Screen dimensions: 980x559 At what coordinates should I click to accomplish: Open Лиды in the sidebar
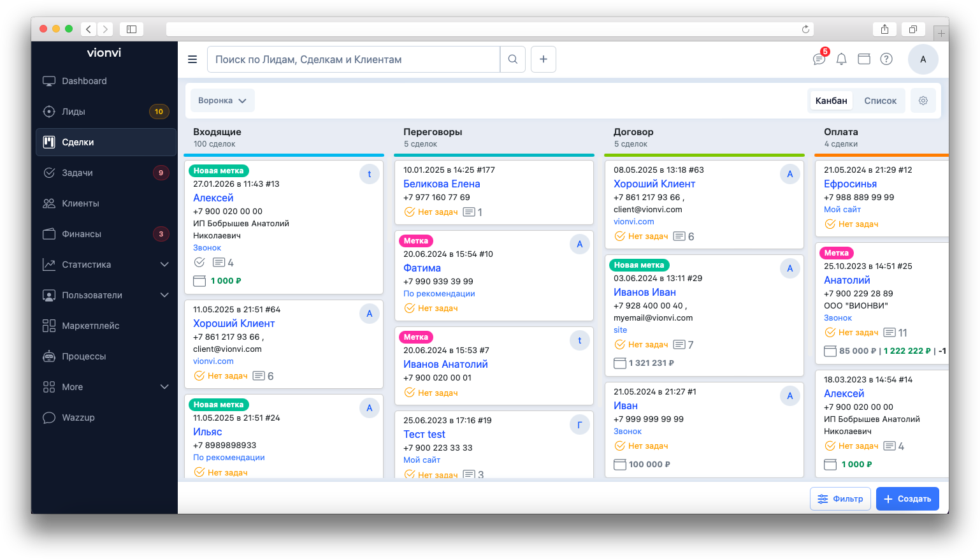coord(73,112)
